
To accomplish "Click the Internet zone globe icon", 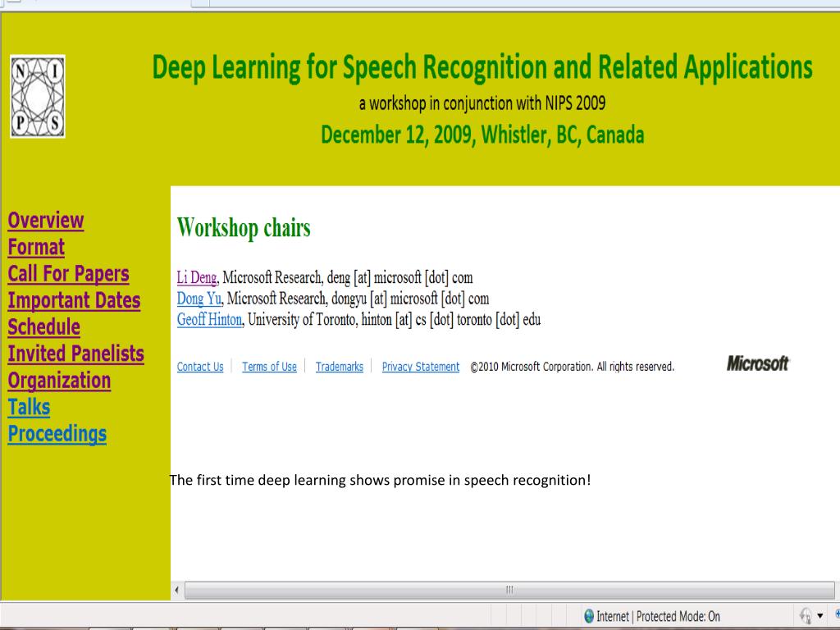I will (x=589, y=616).
